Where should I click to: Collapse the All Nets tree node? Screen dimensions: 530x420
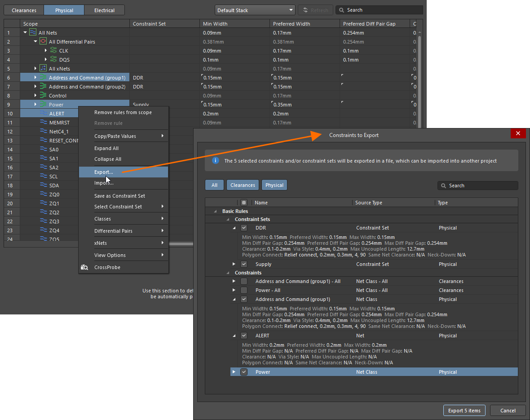coord(25,32)
